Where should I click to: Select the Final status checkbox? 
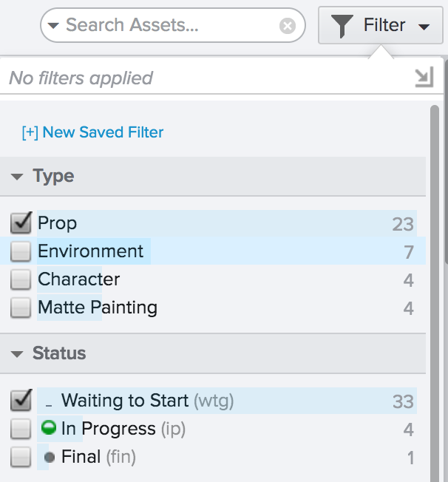[21, 457]
